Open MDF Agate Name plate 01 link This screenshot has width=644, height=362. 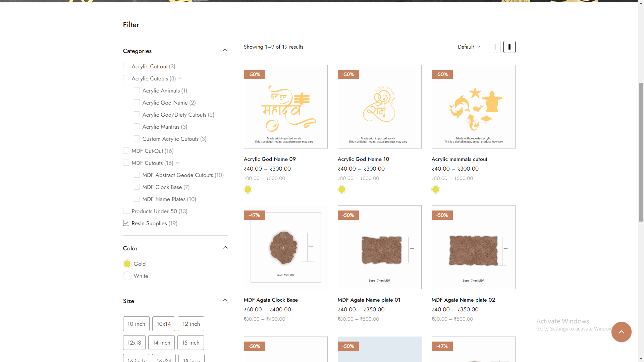pos(369,300)
